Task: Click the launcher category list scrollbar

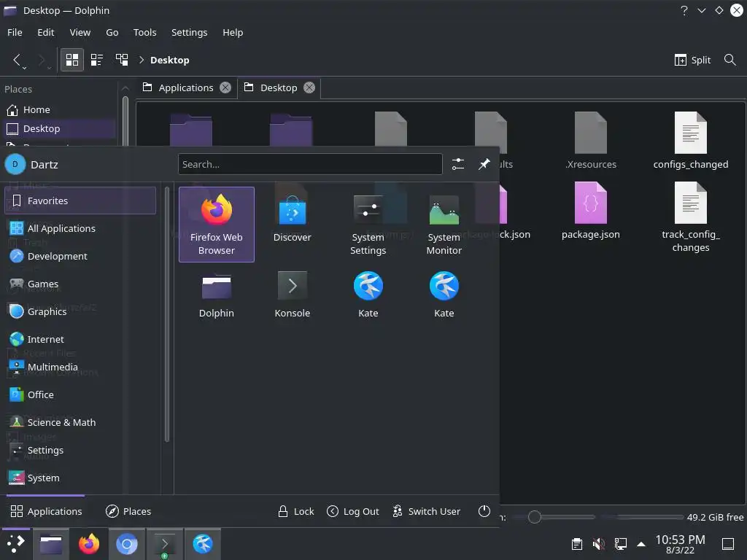Action: pyautogui.click(x=167, y=314)
